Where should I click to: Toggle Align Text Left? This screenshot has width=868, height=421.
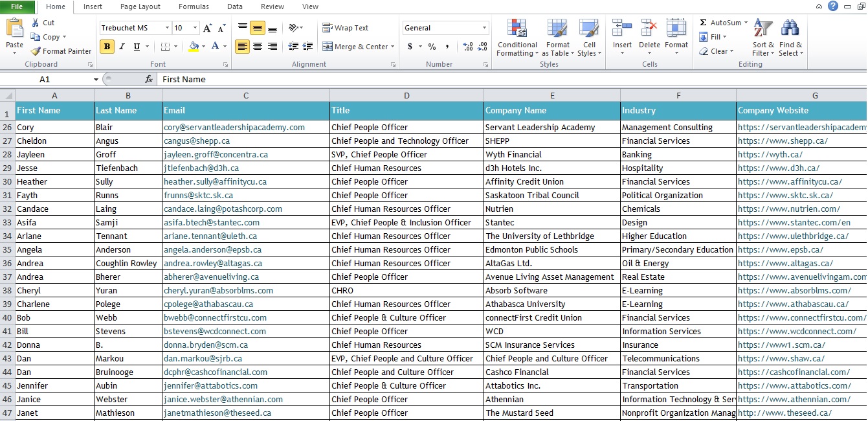[x=242, y=47]
